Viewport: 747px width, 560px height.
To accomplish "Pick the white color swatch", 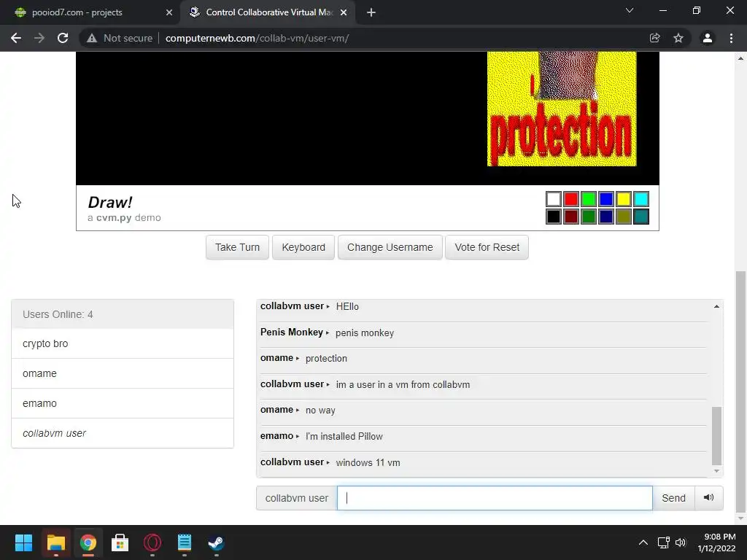I will pos(554,199).
